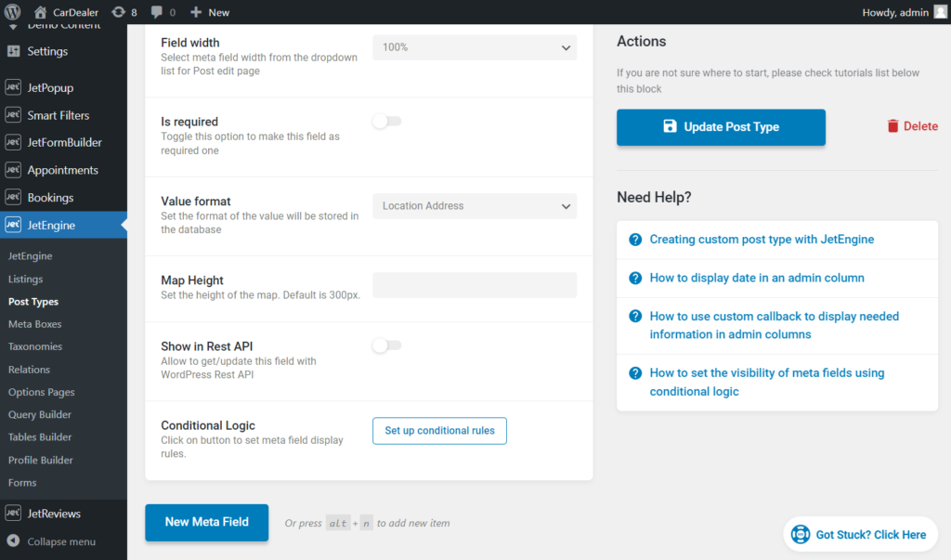Open the updates icon showing 8
The height and width of the screenshot is (560, 951).
[x=118, y=12]
